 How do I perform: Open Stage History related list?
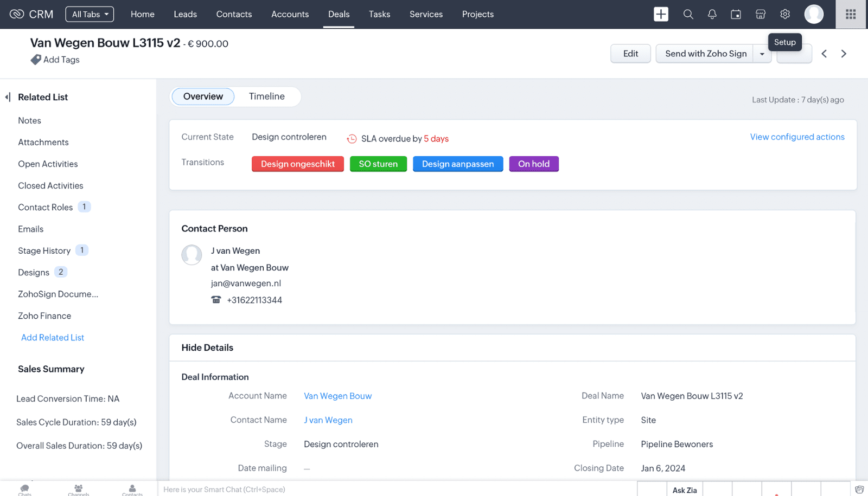pyautogui.click(x=44, y=250)
